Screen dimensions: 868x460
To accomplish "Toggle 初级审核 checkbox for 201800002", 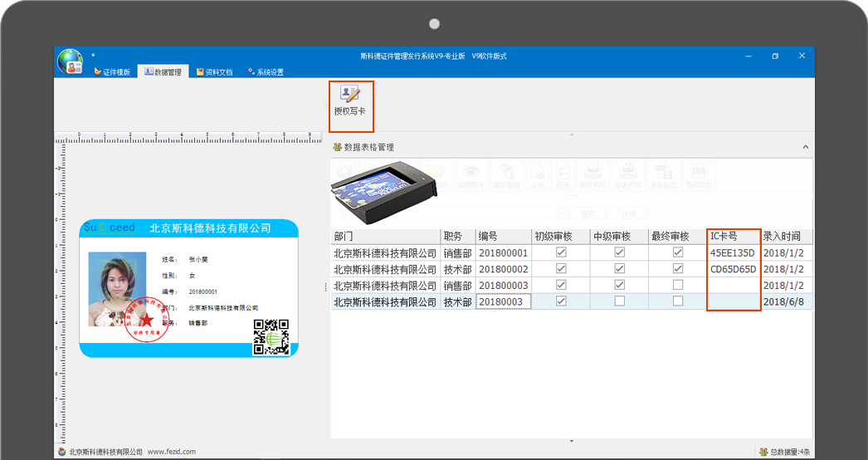I will point(561,269).
